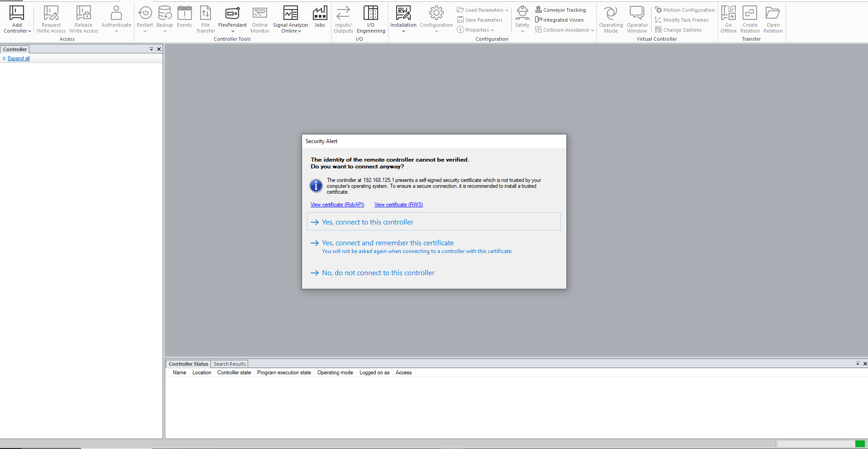Choose Yes, connect and remember this certificate
Image resolution: width=868 pixels, height=449 pixels.
(434, 246)
